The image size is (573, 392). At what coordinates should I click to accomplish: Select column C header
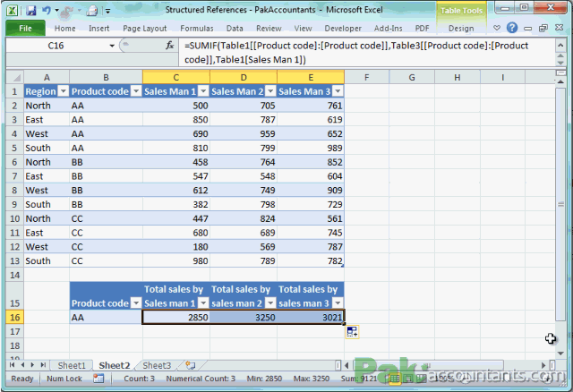[176, 78]
